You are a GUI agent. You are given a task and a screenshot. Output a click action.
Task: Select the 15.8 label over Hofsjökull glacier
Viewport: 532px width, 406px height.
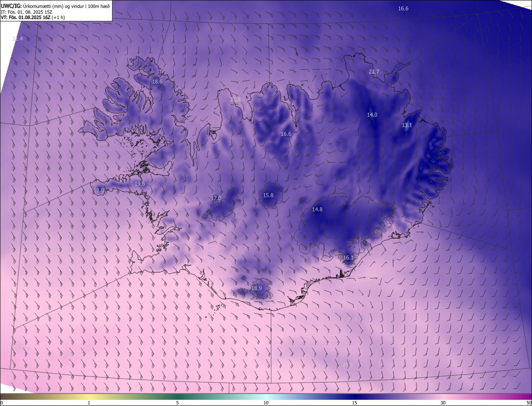coord(268,196)
